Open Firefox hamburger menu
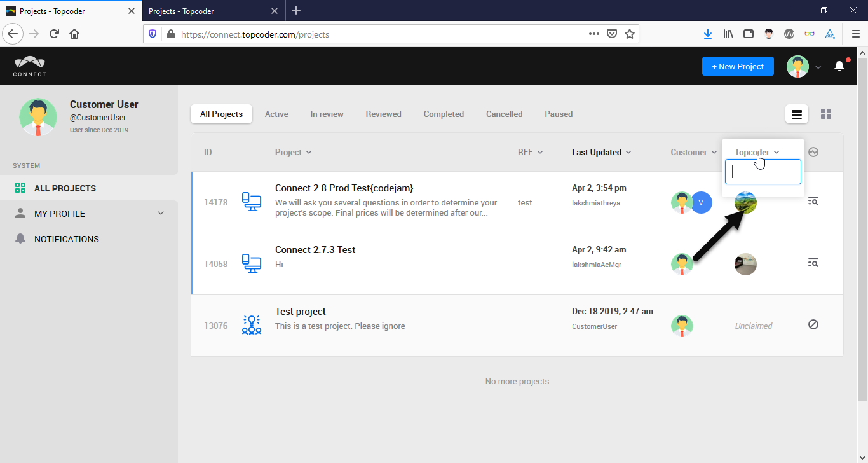 [x=855, y=34]
